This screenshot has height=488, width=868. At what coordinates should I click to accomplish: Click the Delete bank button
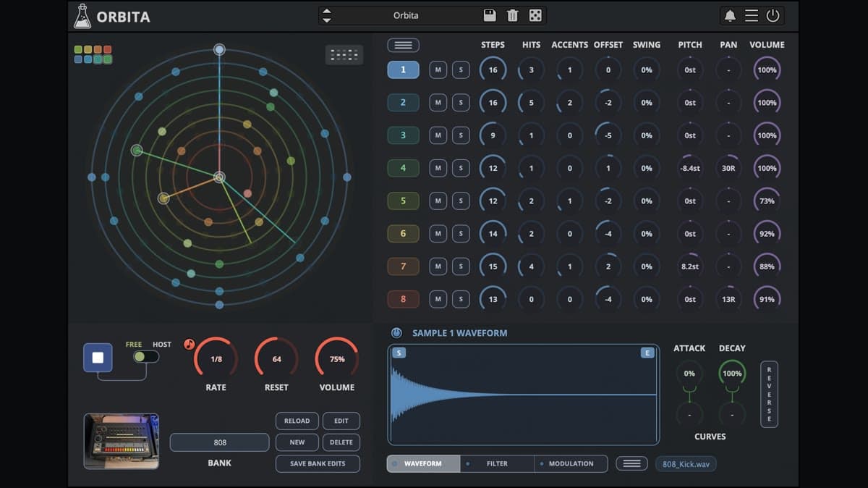coord(341,442)
